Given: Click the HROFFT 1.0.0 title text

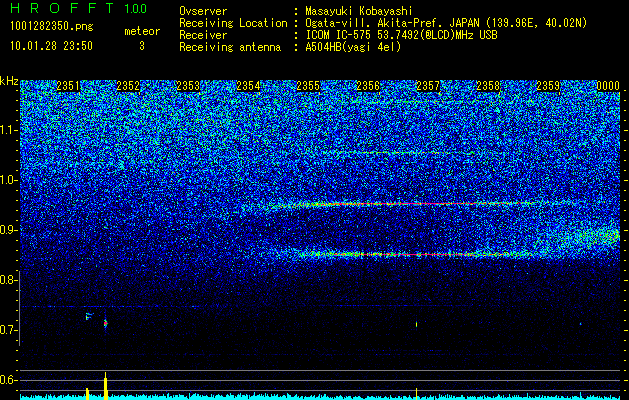Looking at the screenshot, I should click(78, 8).
